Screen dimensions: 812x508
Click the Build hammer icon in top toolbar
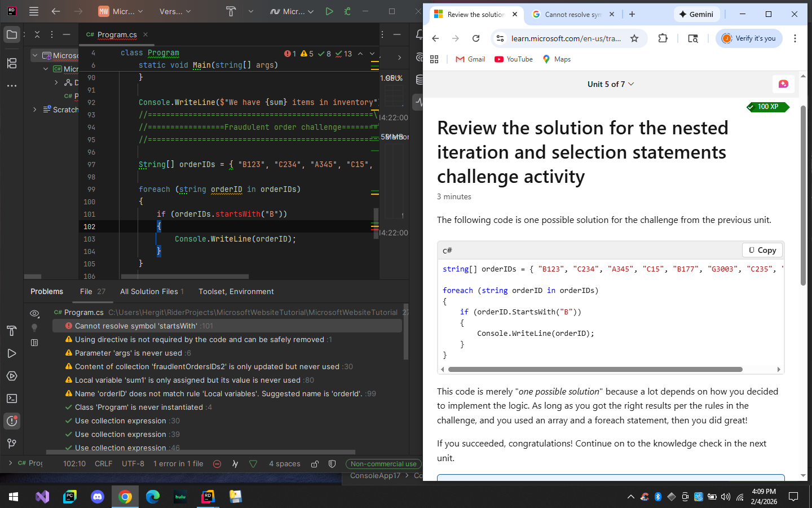231,11
